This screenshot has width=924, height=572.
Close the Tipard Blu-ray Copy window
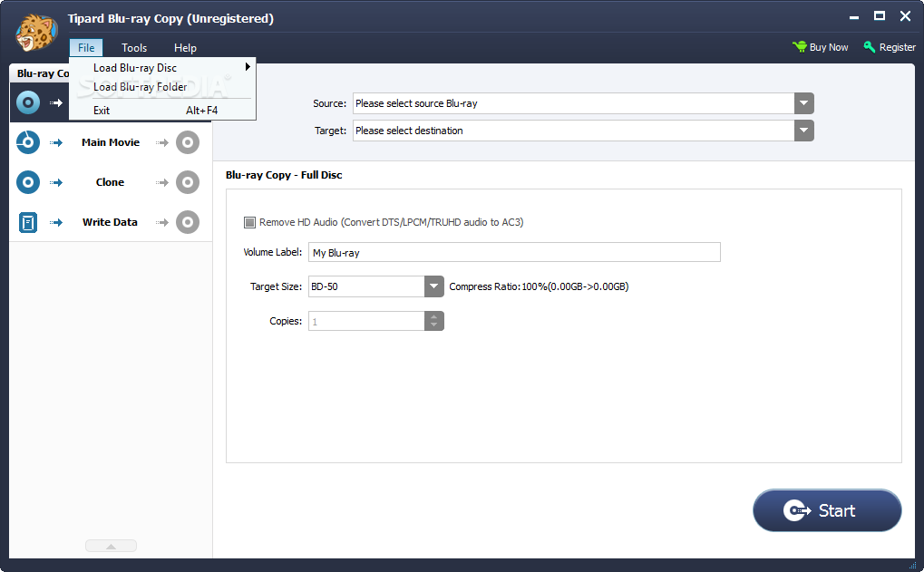point(905,16)
